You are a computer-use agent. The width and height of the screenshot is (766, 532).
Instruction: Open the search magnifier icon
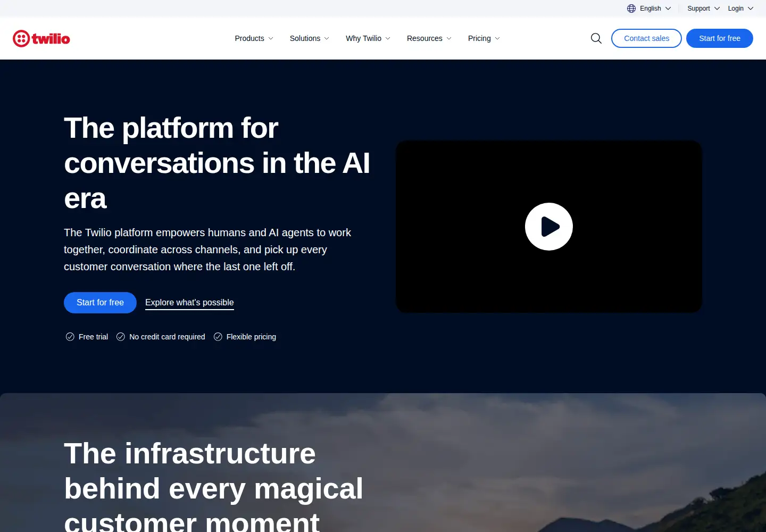(x=596, y=38)
